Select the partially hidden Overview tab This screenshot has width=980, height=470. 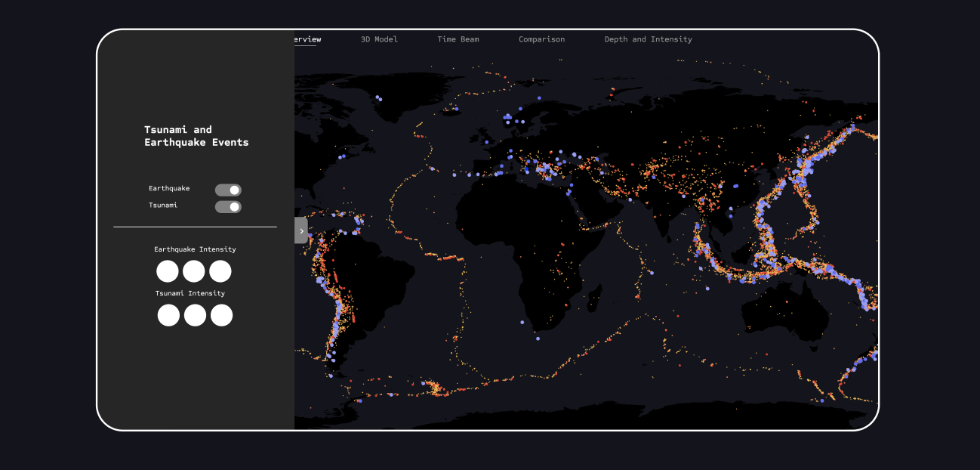click(308, 39)
